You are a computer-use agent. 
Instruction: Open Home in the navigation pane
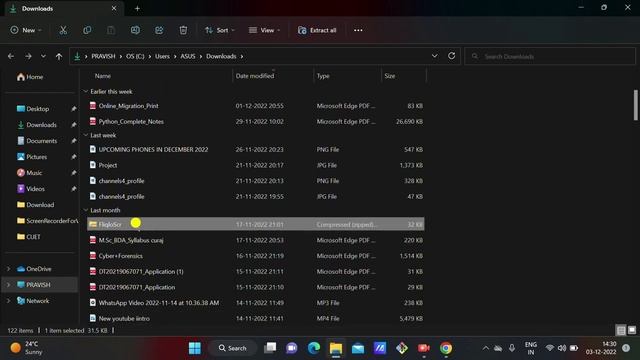(x=30, y=77)
